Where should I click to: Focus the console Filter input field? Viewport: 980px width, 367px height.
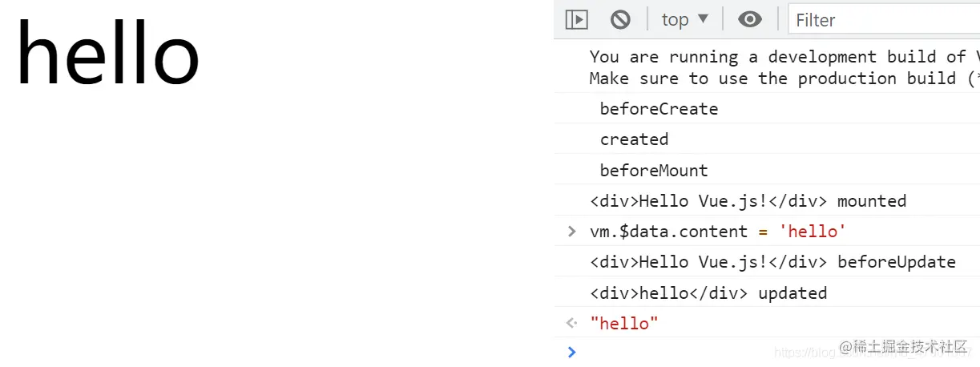[x=884, y=20]
